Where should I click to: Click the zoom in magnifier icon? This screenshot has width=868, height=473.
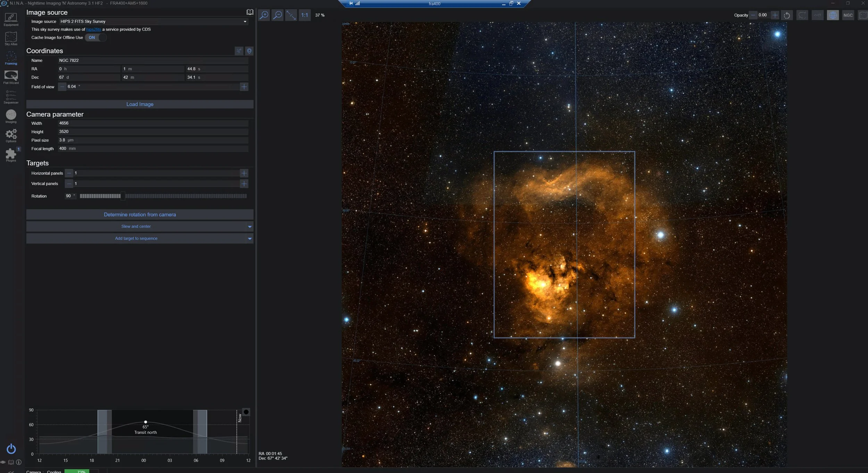tap(264, 15)
